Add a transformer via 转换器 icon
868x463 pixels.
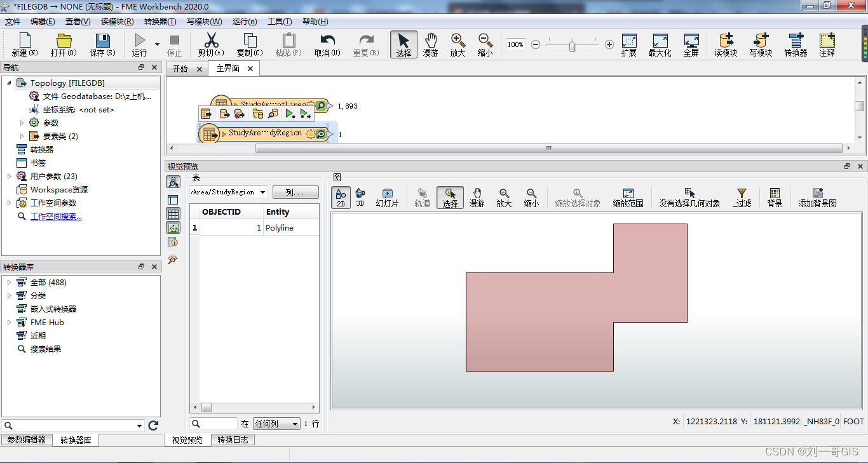tap(796, 45)
